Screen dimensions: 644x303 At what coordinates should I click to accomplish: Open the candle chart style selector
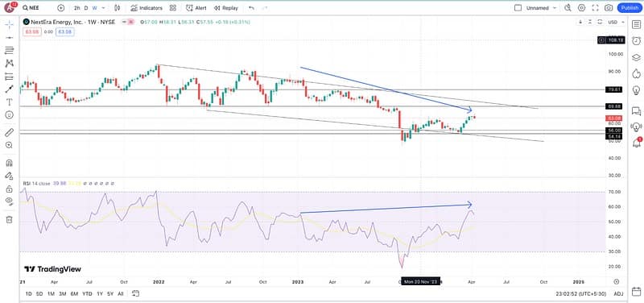click(118, 8)
